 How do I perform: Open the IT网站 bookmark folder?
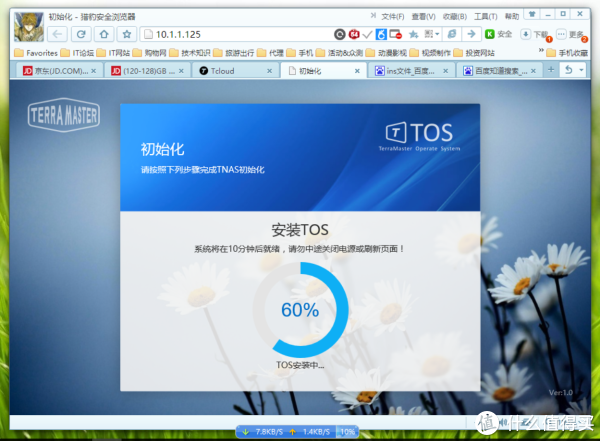[x=114, y=53]
